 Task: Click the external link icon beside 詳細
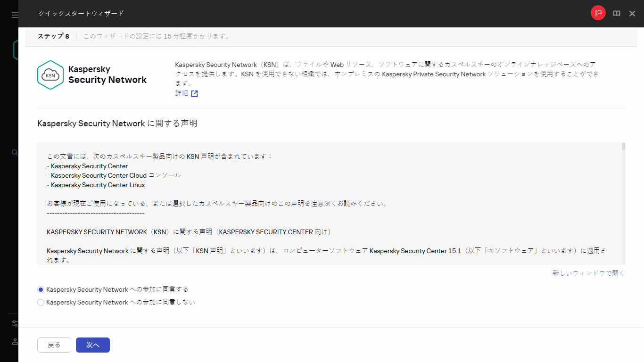195,94
